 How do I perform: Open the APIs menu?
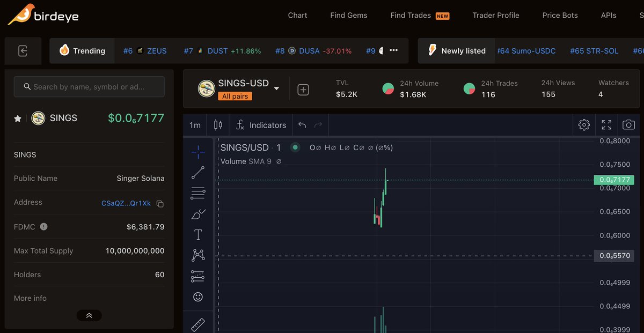[x=609, y=15]
